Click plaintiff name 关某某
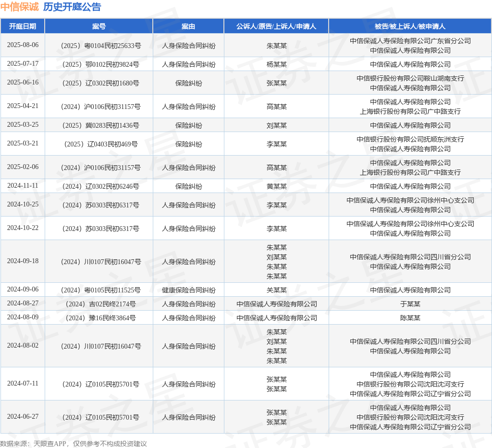 276,290
